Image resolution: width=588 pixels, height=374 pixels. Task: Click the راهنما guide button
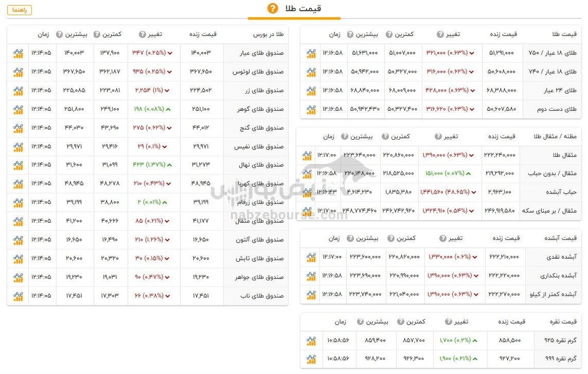click(x=20, y=10)
